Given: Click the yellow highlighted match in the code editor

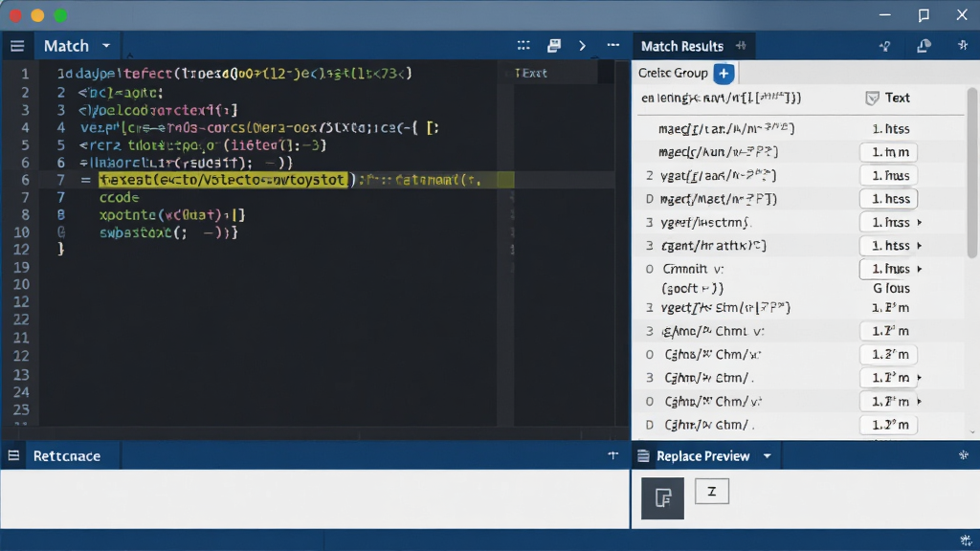Looking at the screenshot, I should [x=224, y=180].
